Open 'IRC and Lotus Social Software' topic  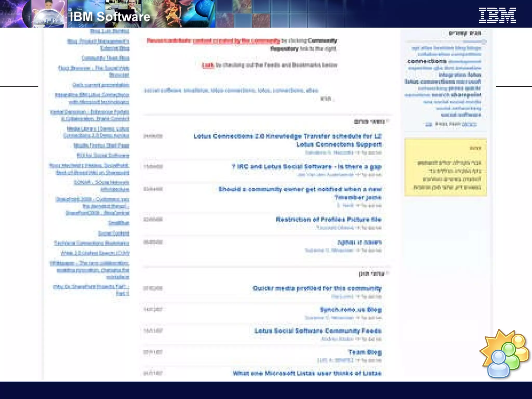(307, 167)
